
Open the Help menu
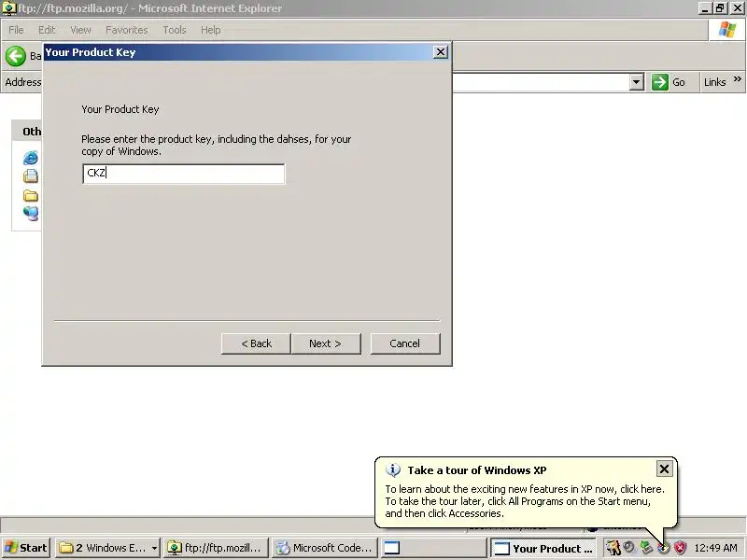point(211,30)
